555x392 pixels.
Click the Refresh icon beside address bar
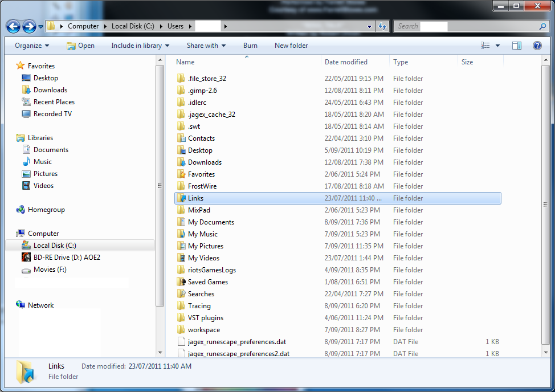pyautogui.click(x=383, y=26)
